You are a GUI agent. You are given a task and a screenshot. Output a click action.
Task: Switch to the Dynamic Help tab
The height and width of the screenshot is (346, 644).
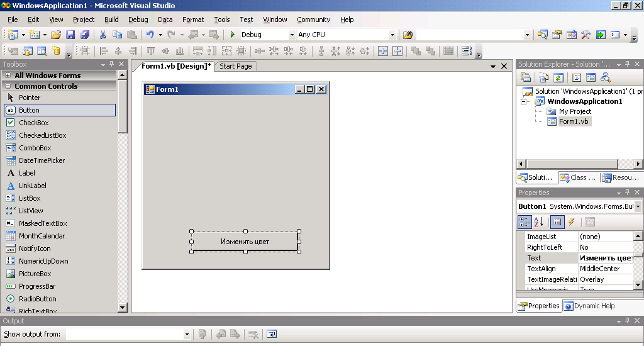pyautogui.click(x=590, y=306)
